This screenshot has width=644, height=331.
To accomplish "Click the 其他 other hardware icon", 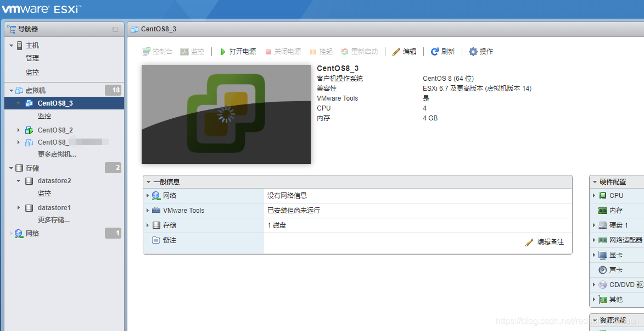I will 602,299.
